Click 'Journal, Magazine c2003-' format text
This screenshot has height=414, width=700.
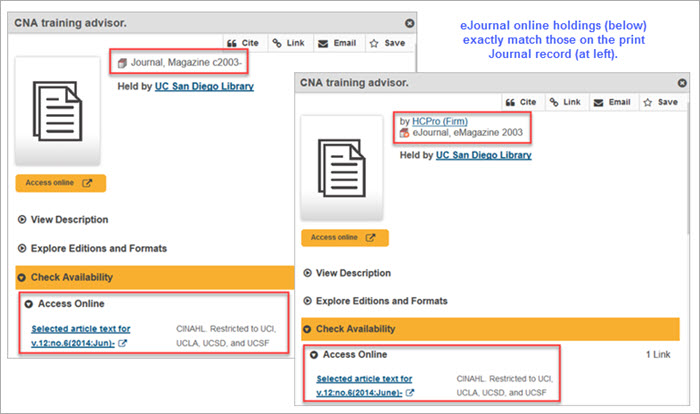pyautogui.click(x=186, y=63)
